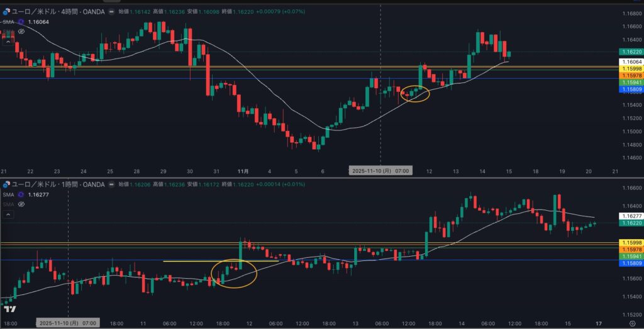Click the SMA indicator icon on the 1-hour chart
The height and width of the screenshot is (329, 644).
(21, 194)
